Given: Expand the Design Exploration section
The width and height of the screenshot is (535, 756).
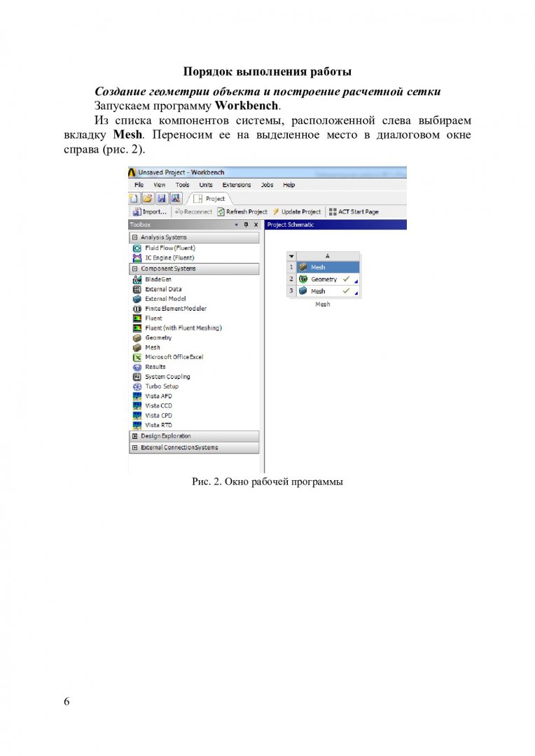Looking at the screenshot, I should (135, 436).
